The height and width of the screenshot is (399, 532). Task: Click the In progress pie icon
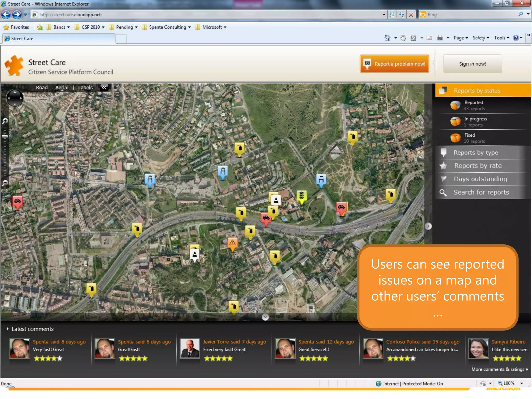click(x=455, y=122)
